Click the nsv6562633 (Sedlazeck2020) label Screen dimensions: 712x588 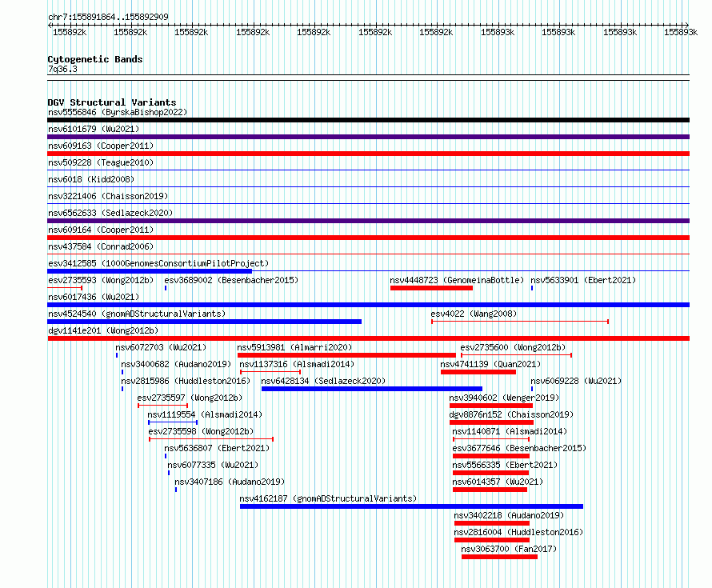(x=110, y=213)
